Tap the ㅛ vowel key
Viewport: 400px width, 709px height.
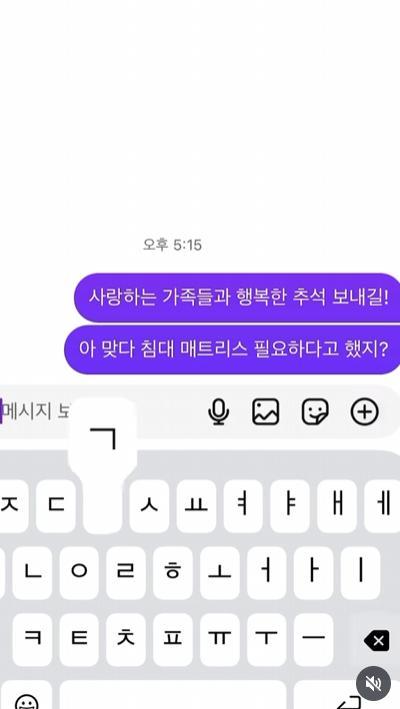click(196, 506)
